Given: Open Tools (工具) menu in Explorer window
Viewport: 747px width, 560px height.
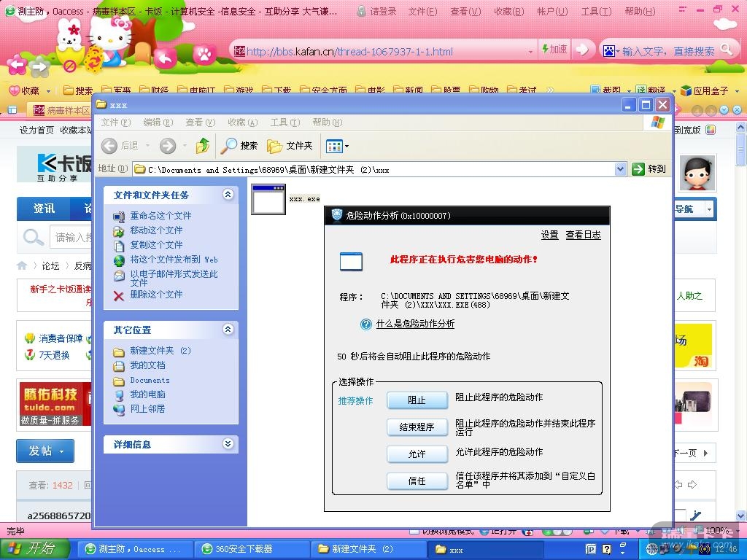Looking at the screenshot, I should [285, 122].
